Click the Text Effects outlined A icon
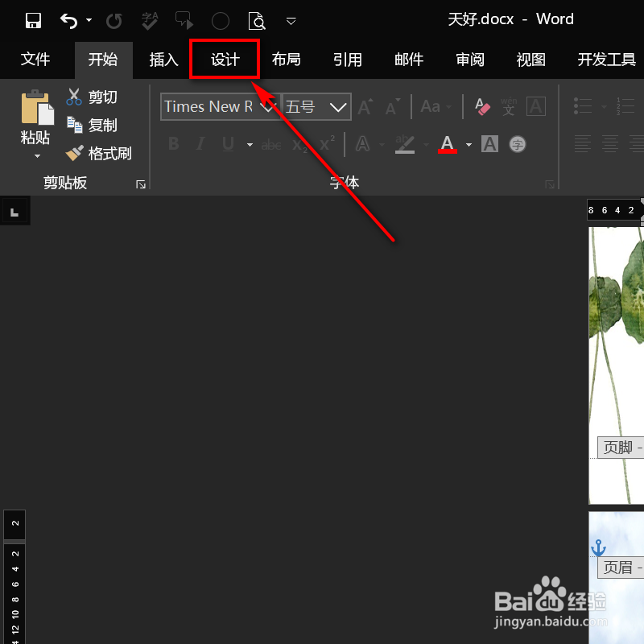 pos(362,144)
